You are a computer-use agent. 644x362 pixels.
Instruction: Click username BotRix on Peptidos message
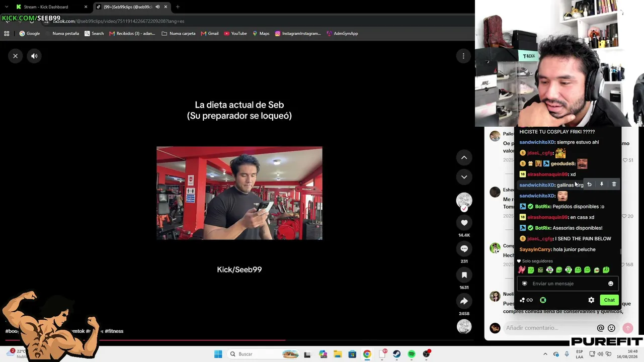tap(543, 207)
